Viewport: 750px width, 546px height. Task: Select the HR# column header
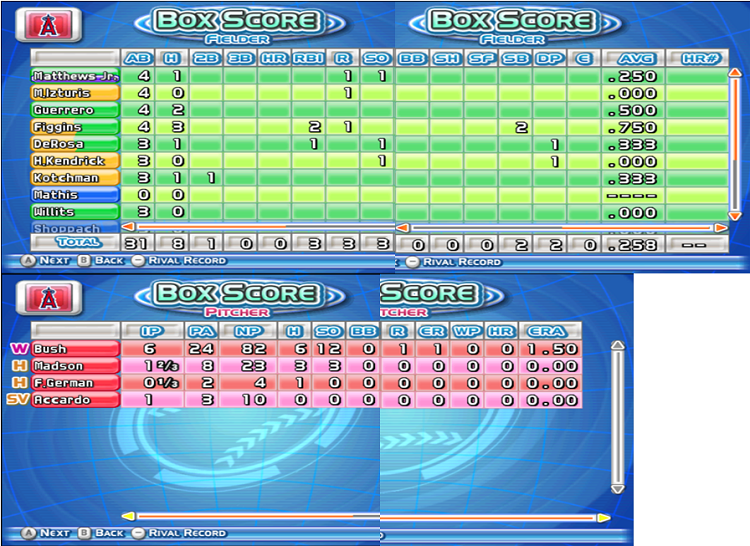(697, 58)
